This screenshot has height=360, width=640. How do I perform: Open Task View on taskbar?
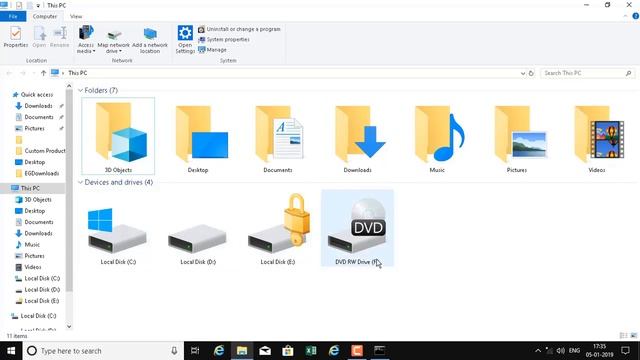pos(195,351)
